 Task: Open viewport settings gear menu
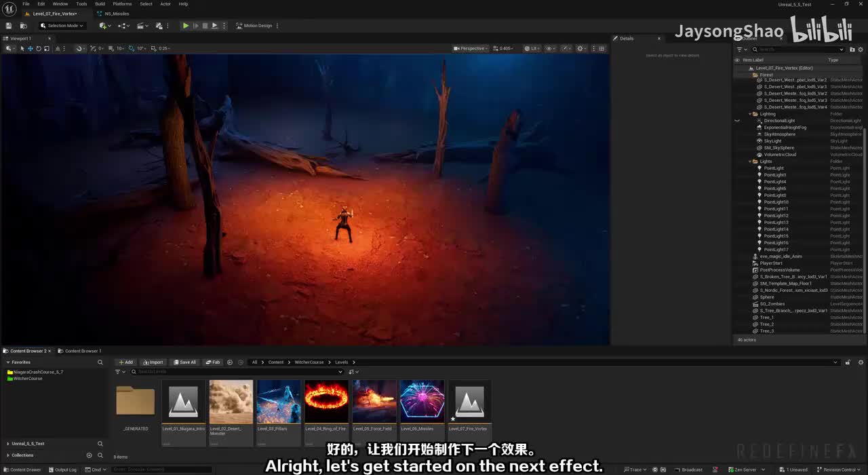tap(582, 48)
